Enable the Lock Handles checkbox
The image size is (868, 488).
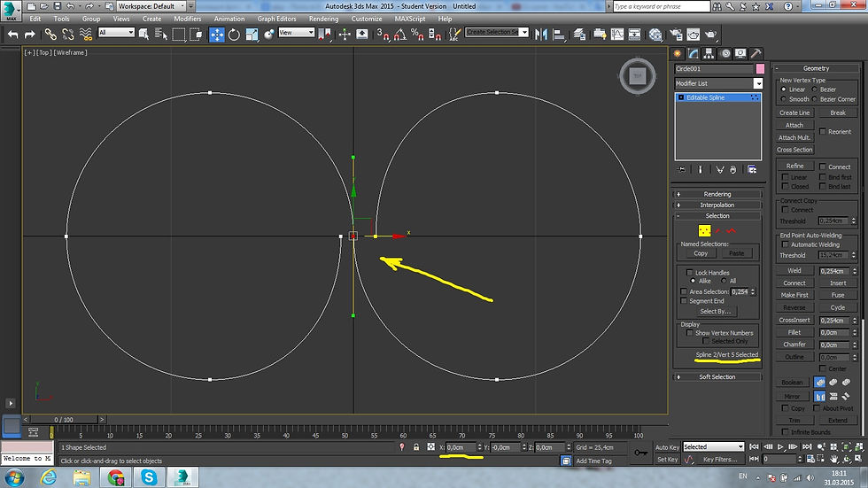pyautogui.click(x=689, y=272)
